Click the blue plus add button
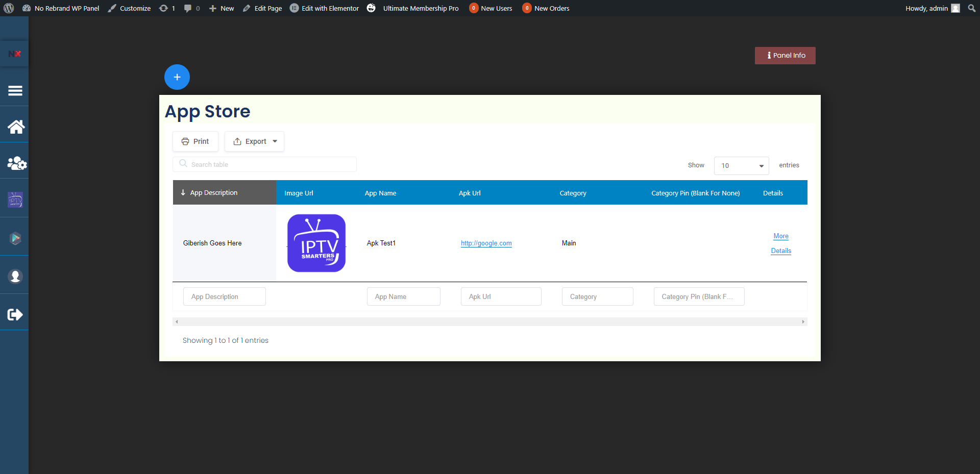 [177, 77]
